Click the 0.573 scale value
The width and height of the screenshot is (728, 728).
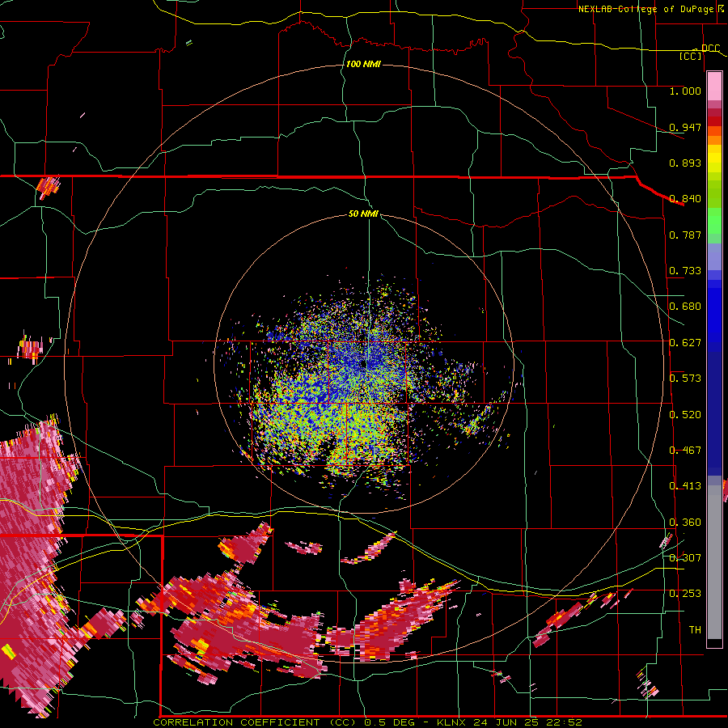(685, 379)
